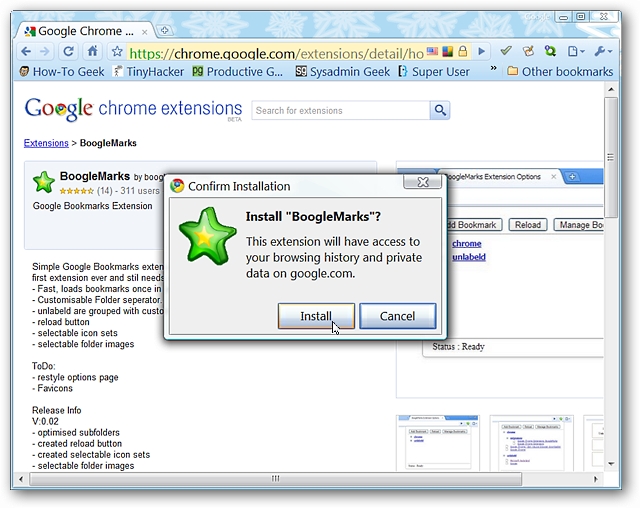Click the flag extension icon in the address bar

click(x=432, y=51)
